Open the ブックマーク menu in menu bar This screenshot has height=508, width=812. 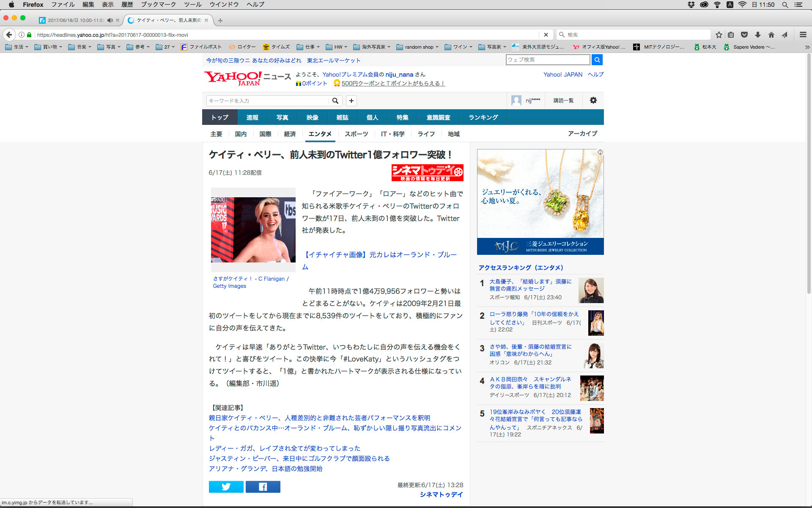coord(158,5)
